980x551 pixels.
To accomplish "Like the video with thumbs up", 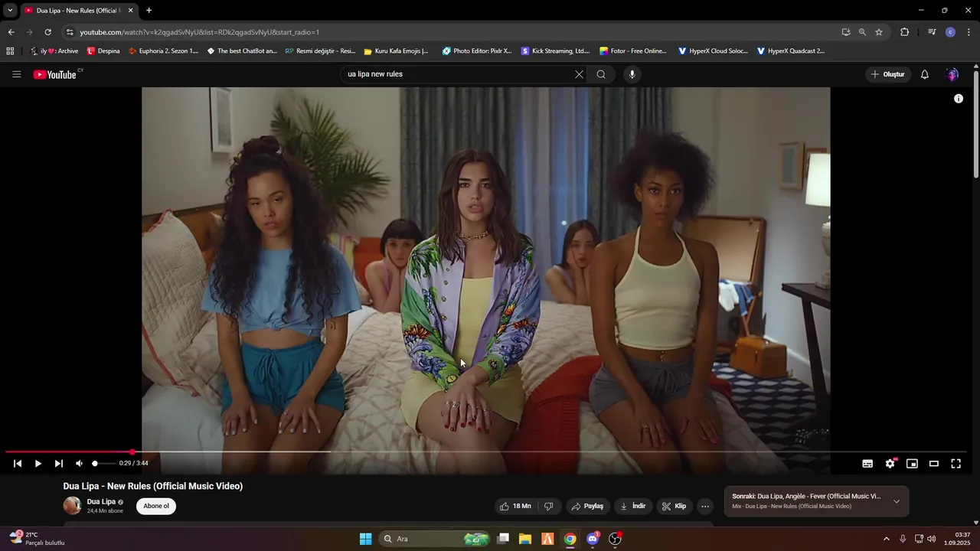I will pyautogui.click(x=515, y=506).
